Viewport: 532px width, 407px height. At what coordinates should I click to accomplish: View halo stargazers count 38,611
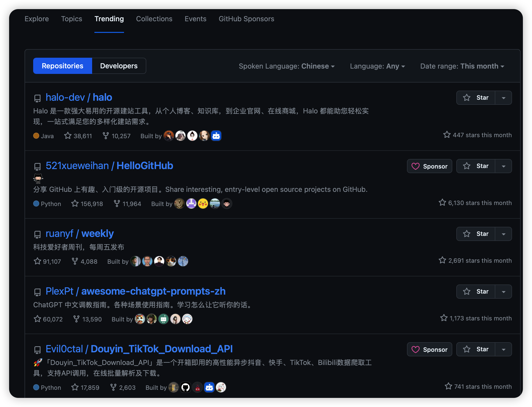click(x=78, y=136)
